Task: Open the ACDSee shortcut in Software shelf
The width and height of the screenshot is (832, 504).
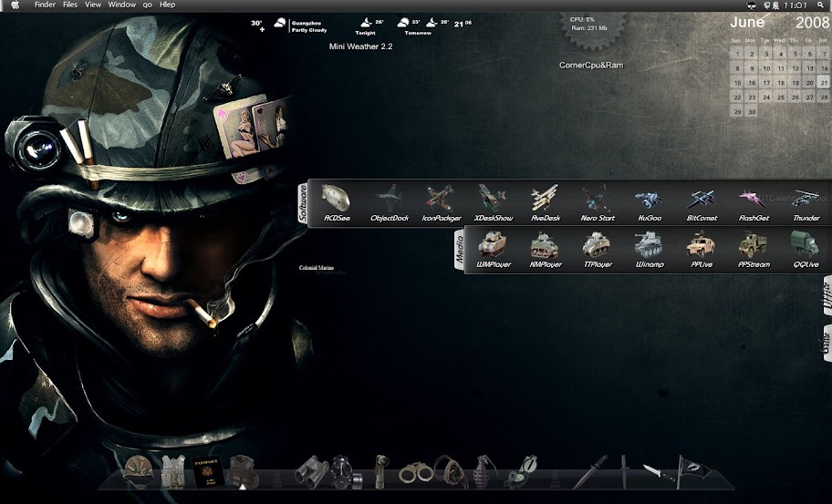Action: pyautogui.click(x=336, y=203)
